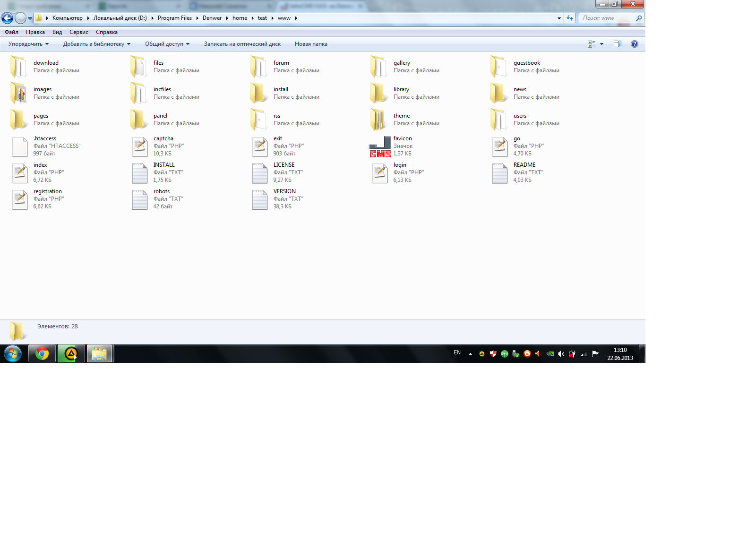This screenshot has height=540, width=756.
Task: Open the files folder icon
Action: click(x=139, y=67)
